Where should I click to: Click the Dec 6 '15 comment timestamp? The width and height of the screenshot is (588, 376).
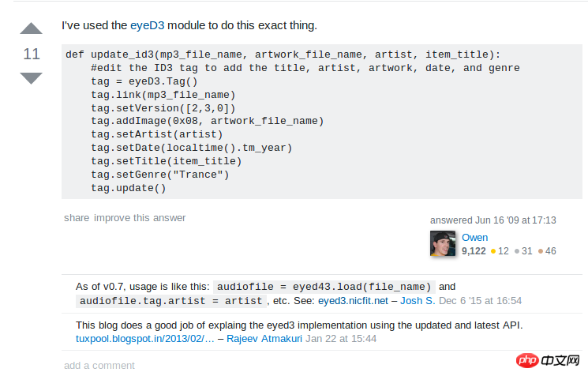click(x=480, y=301)
